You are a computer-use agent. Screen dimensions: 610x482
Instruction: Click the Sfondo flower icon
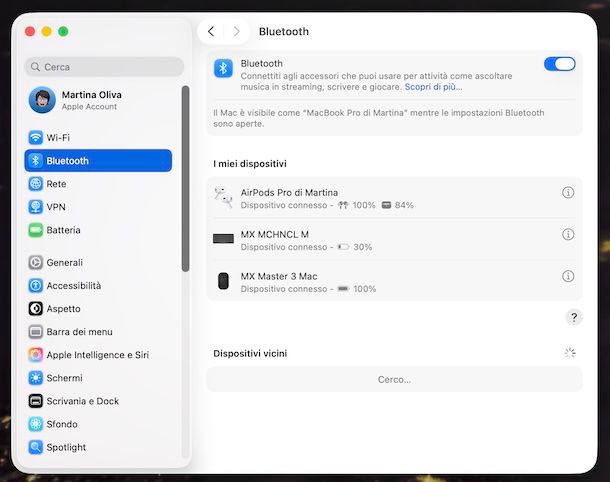tap(35, 424)
